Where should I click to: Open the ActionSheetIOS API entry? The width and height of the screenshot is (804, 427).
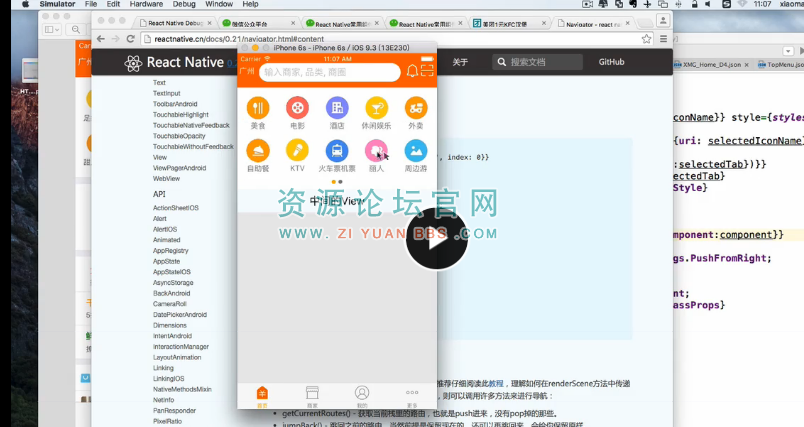coord(175,208)
